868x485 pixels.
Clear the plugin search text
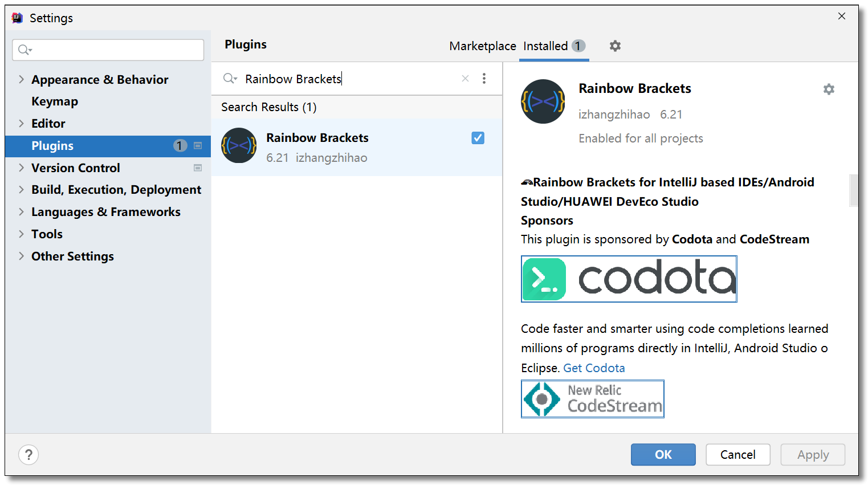click(x=465, y=79)
